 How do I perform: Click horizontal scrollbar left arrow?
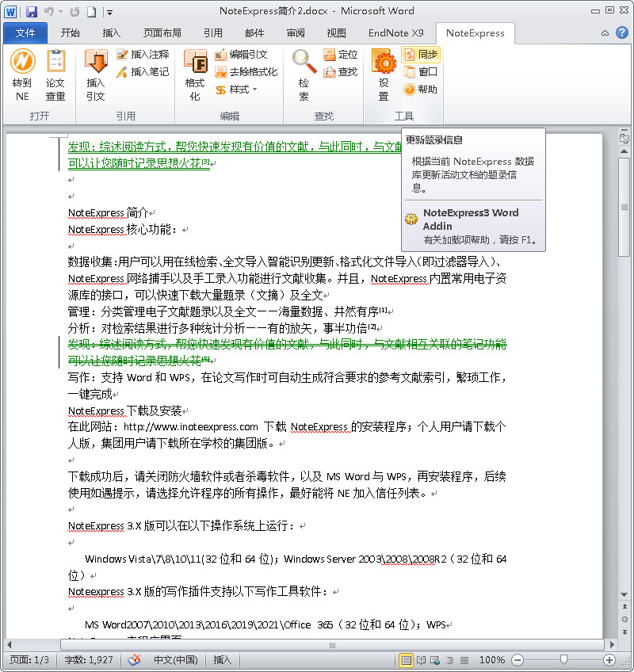(9, 644)
